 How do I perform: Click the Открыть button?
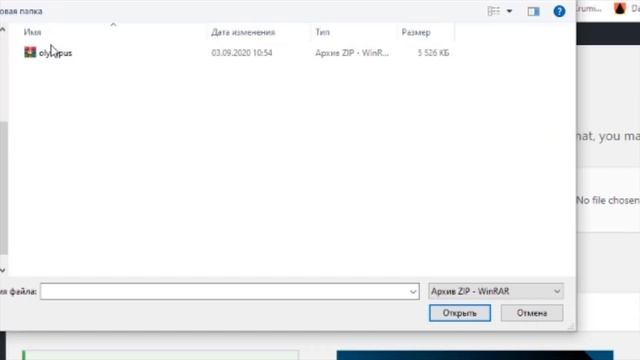point(460,313)
